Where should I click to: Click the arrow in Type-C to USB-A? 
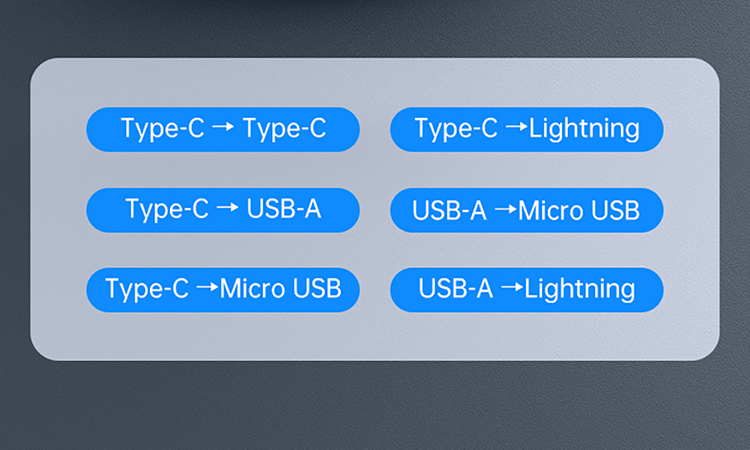(227, 210)
